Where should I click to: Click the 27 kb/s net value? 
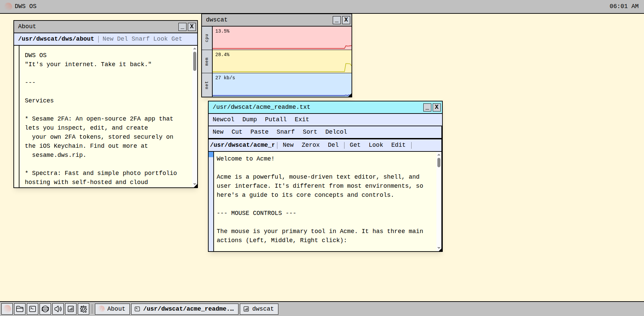pyautogui.click(x=225, y=78)
